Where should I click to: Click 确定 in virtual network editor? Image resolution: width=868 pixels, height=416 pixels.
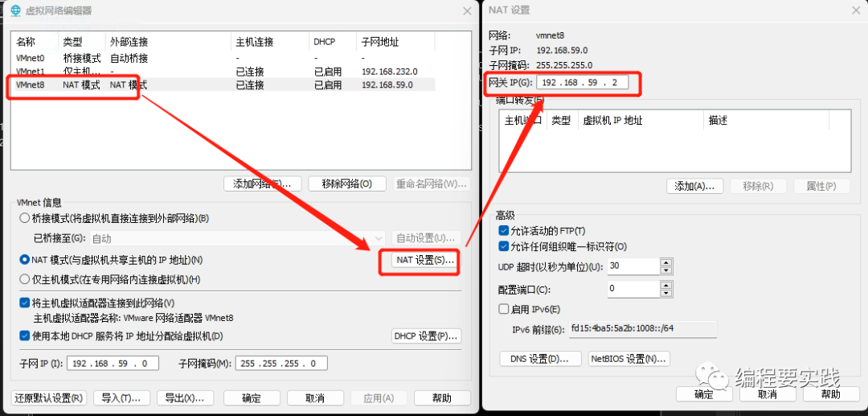[x=252, y=397]
